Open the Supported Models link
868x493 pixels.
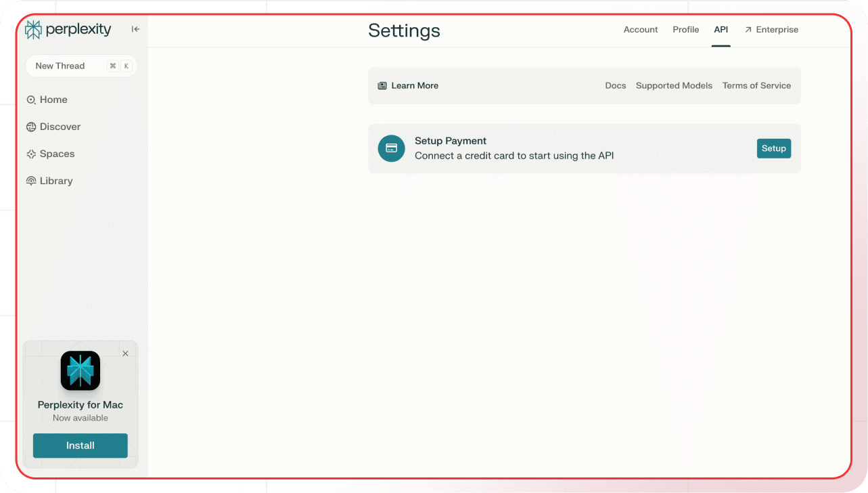coord(674,86)
